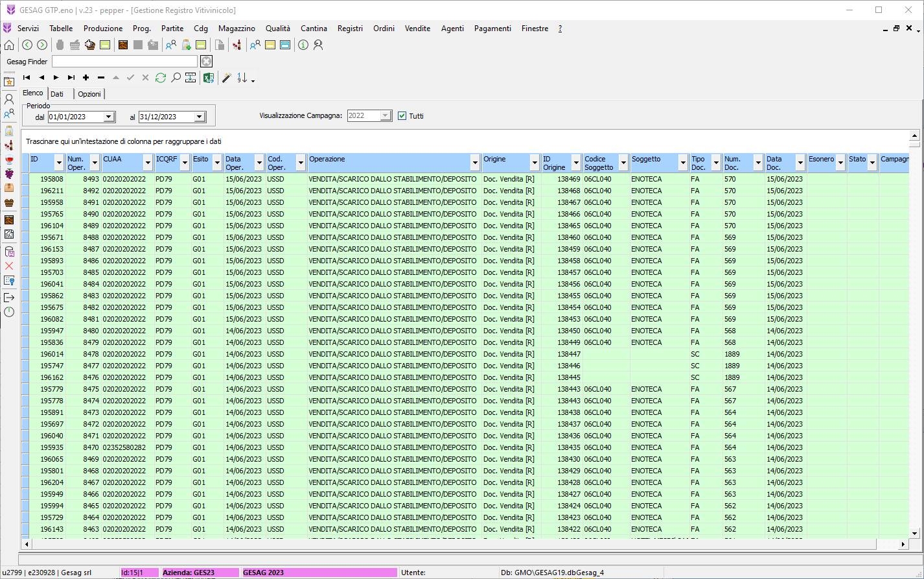Viewport: 924px width, 579px height.
Task: Toggle the Tutti checkbox
Action: point(402,116)
